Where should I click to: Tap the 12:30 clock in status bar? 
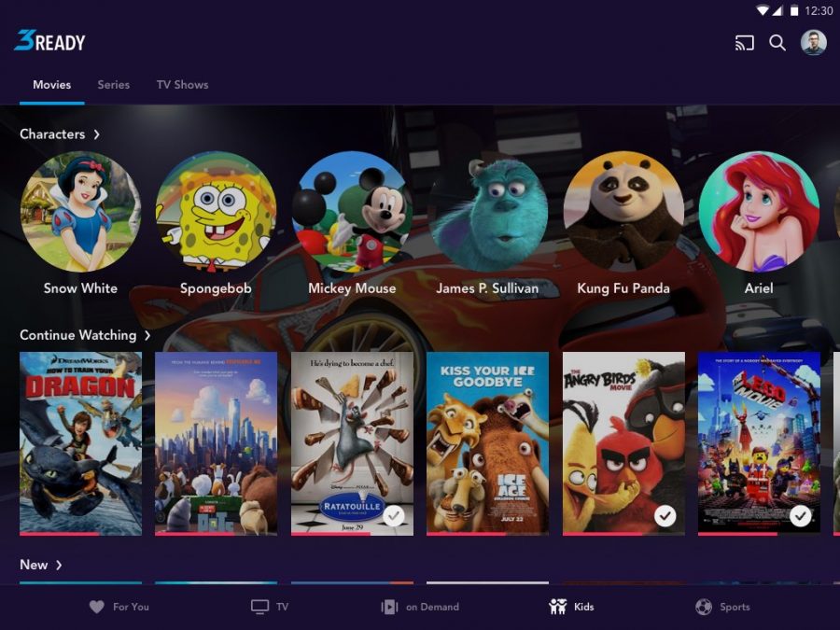pyautogui.click(x=819, y=10)
